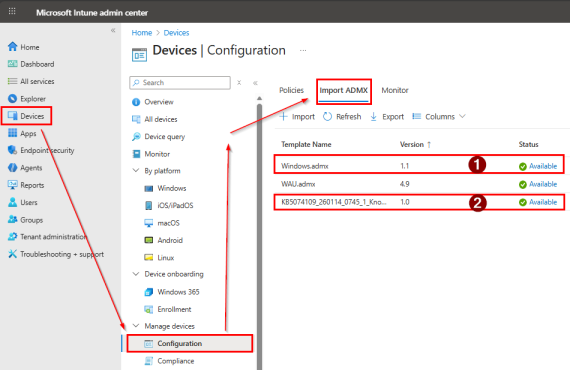Click the Explorer icon in sidebar
570x370 pixels.
(12, 98)
